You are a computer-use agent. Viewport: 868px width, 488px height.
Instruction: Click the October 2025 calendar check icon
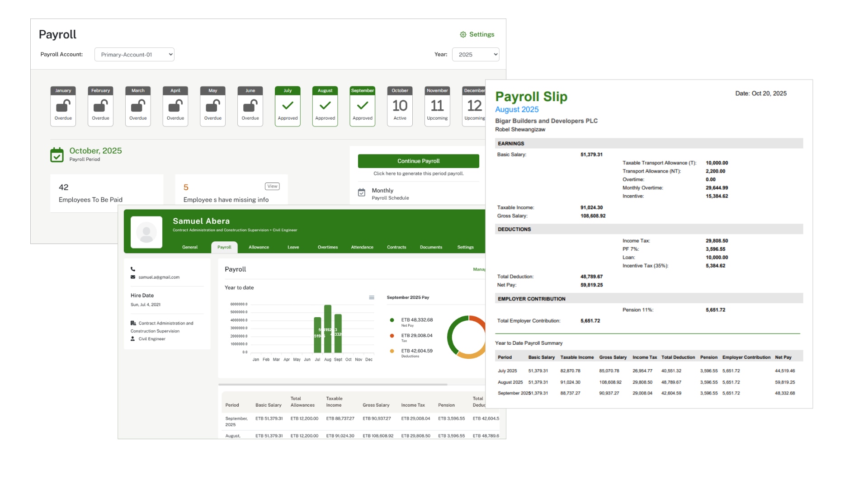[x=57, y=155]
